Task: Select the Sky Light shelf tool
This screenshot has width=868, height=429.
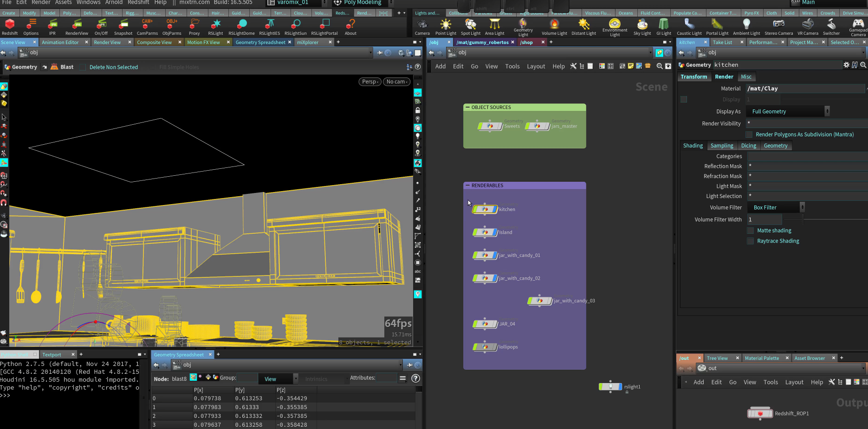Action: (642, 26)
